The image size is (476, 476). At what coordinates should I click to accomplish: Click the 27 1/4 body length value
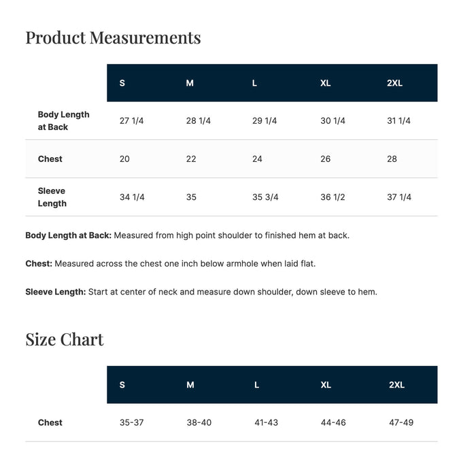click(x=131, y=121)
